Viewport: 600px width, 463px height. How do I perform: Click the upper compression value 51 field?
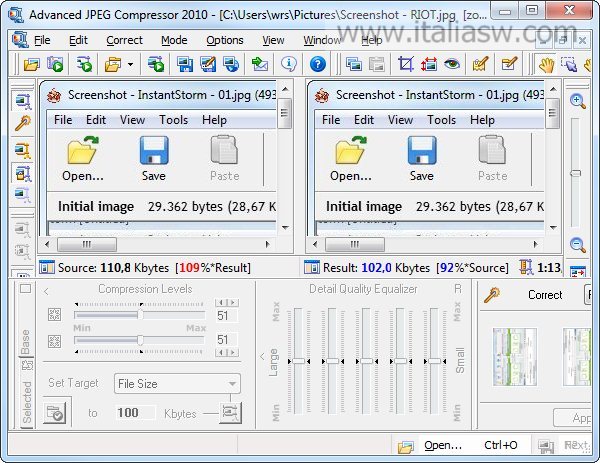226,316
